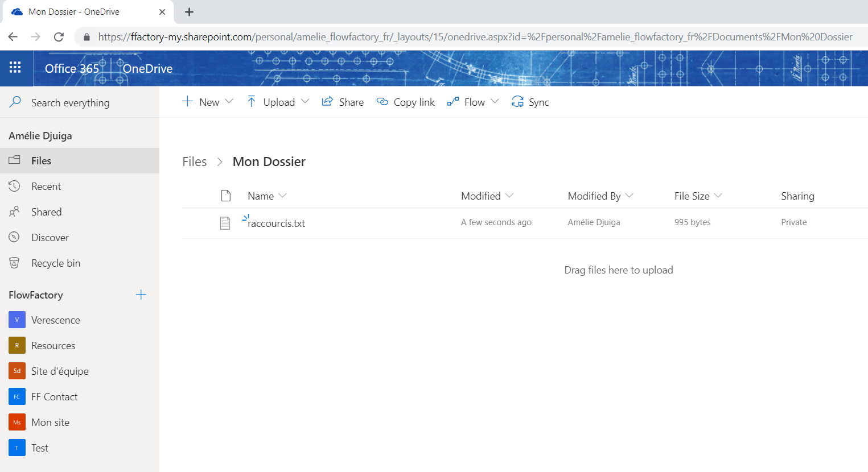Viewport: 868px width, 472px height.
Task: Click the Copy link toolbar icon
Action: [x=382, y=102]
